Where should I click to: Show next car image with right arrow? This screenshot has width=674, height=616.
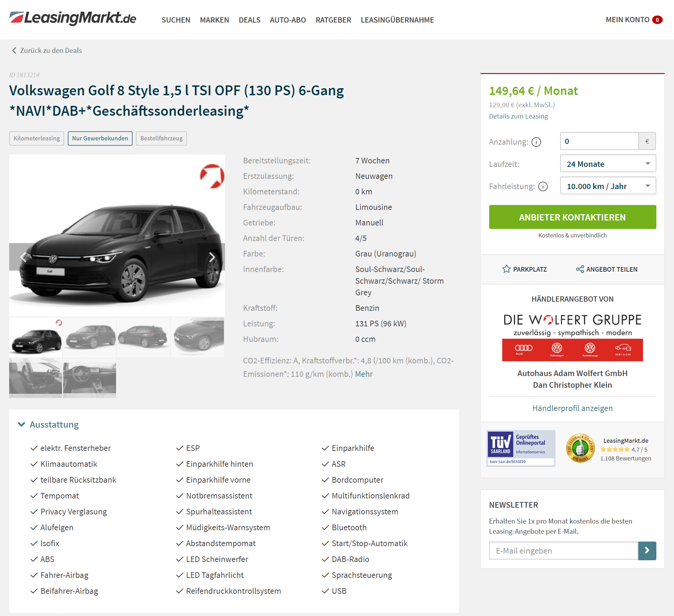pos(212,257)
